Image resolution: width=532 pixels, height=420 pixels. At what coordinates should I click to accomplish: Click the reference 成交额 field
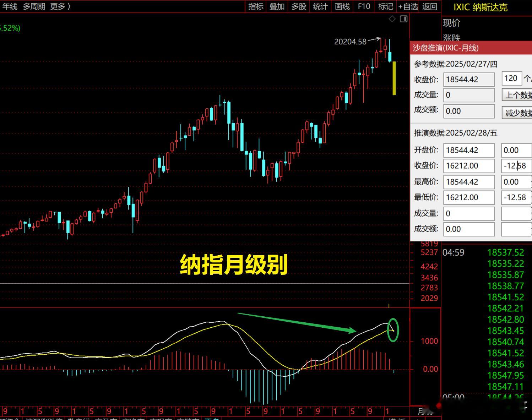pos(469,111)
